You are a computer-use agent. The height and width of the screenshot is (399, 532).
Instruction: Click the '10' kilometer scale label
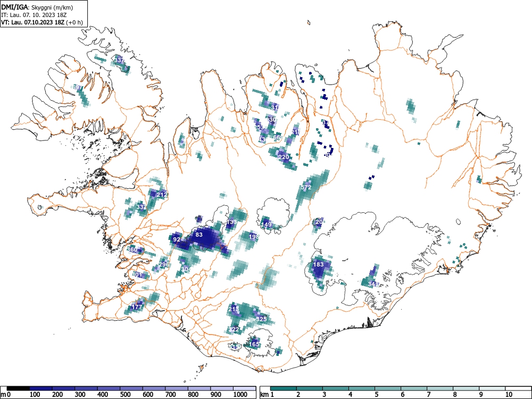[x=508, y=395]
